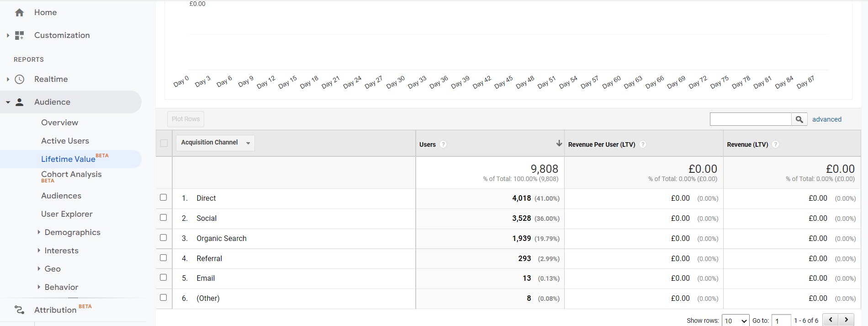Click the Realtime clock icon
This screenshot has height=326, width=868.
pyautogui.click(x=19, y=79)
